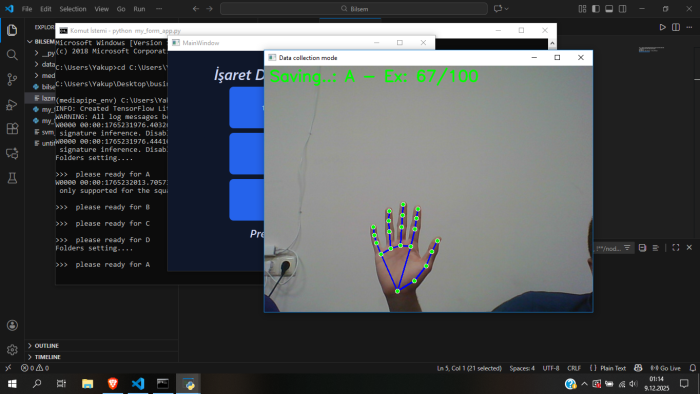
Task: Open the Selection menu
Action: 73,9
